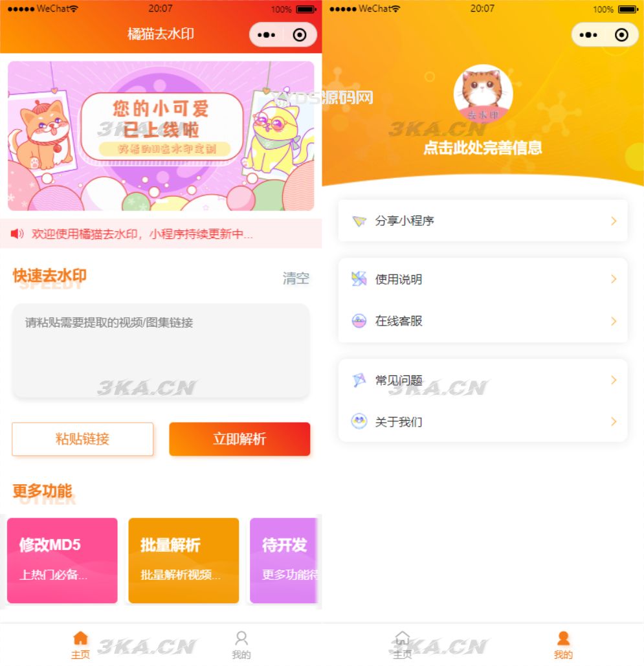Open the 关于我们 row chevron
This screenshot has width=644, height=666.
(614, 421)
